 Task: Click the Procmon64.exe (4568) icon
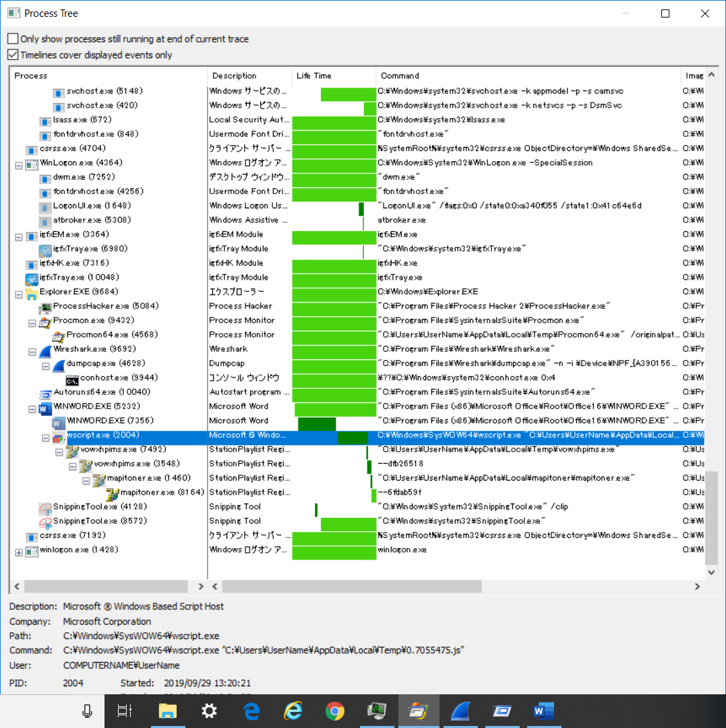click(x=59, y=336)
